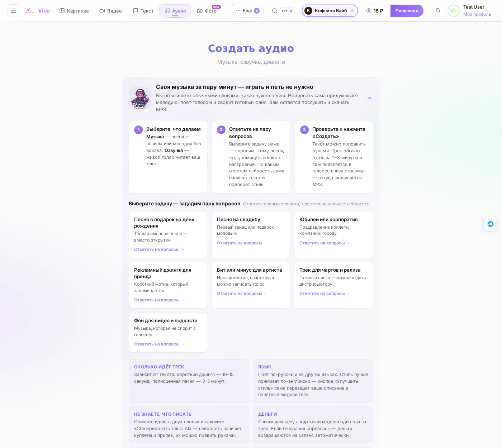Click the Vibe logo icon

(x=29, y=11)
